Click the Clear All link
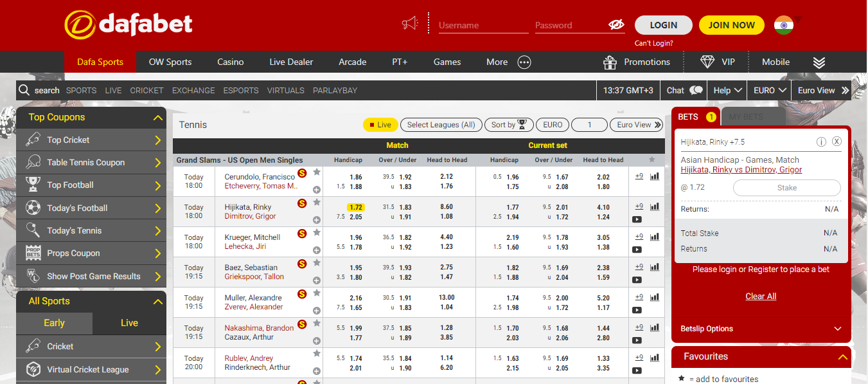868x384 pixels. 761,297
